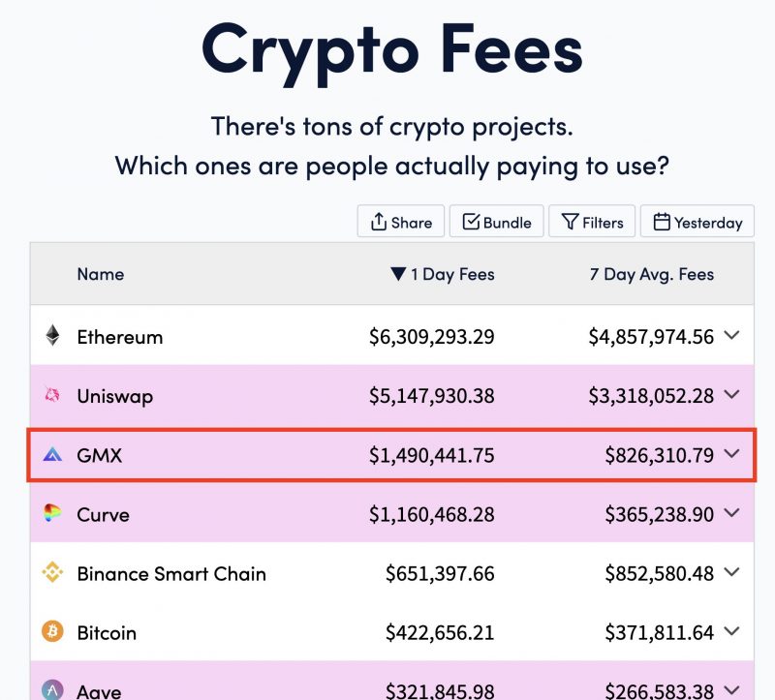Select the Binance Smart Chain row name

coord(171,573)
